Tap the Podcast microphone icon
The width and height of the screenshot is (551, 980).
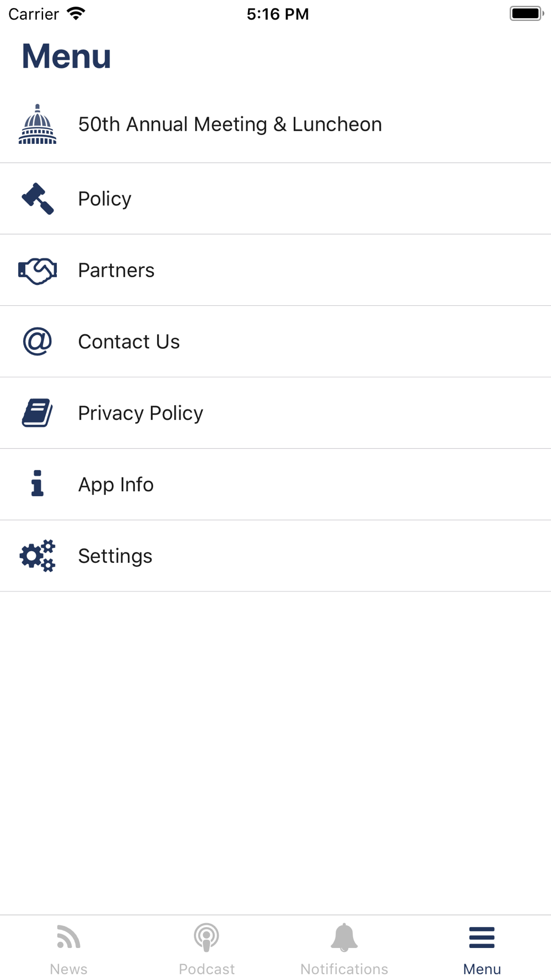[x=207, y=938]
